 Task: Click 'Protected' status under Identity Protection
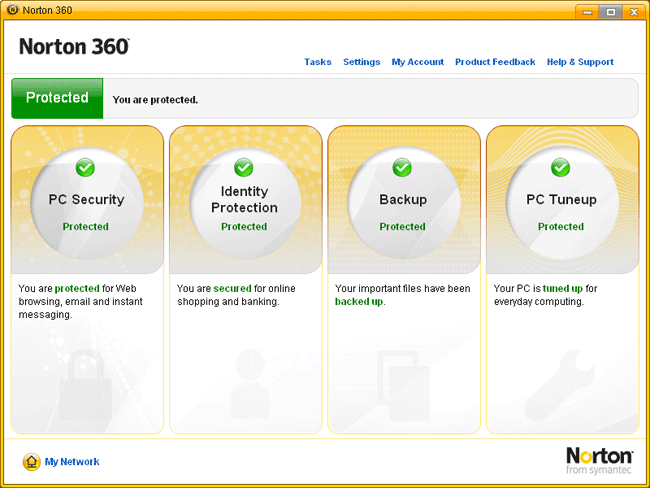244,226
